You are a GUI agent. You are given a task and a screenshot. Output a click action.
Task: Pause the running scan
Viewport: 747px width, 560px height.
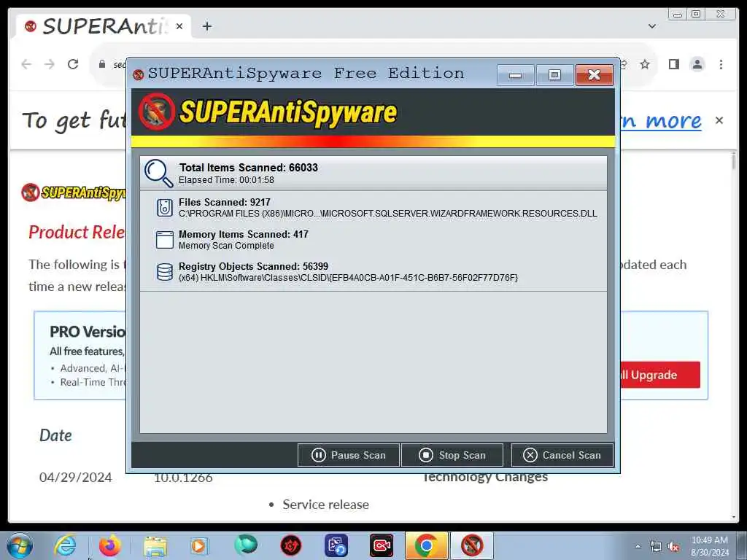(x=348, y=455)
